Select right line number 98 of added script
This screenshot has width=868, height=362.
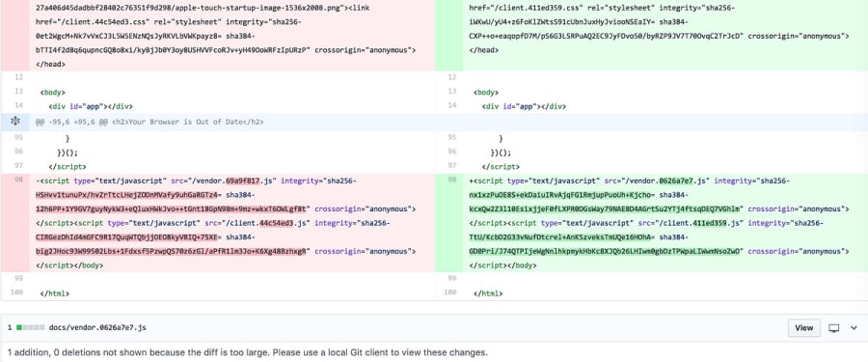(451, 181)
